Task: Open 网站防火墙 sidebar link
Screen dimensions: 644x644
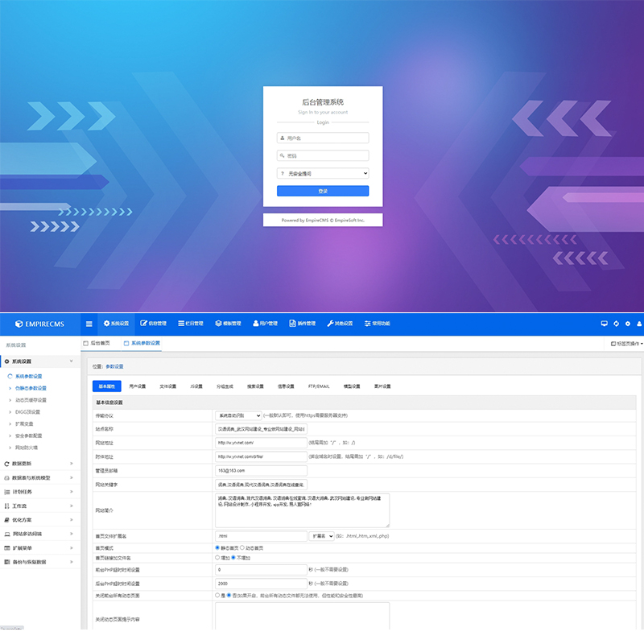Action: [x=27, y=448]
